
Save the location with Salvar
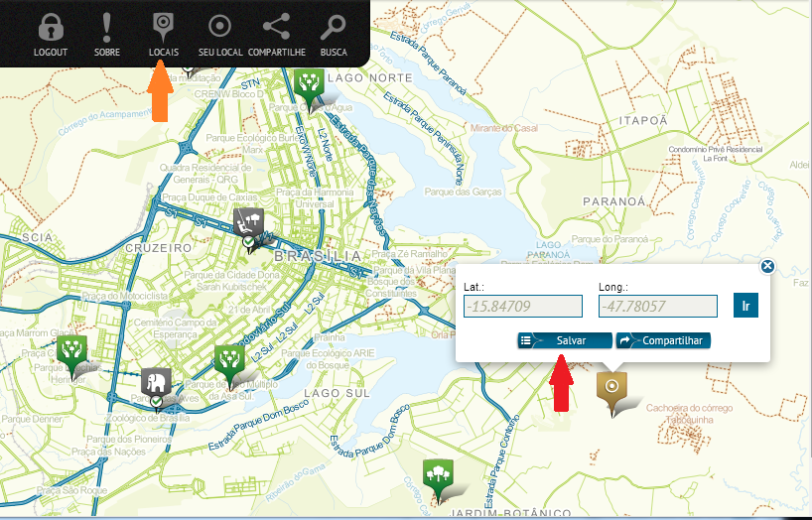click(x=564, y=340)
